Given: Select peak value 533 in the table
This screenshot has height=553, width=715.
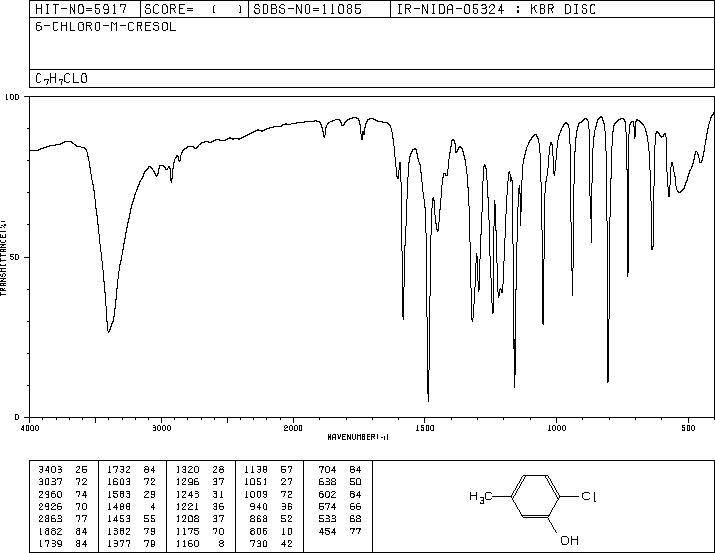Looking at the screenshot, I should 327,519.
